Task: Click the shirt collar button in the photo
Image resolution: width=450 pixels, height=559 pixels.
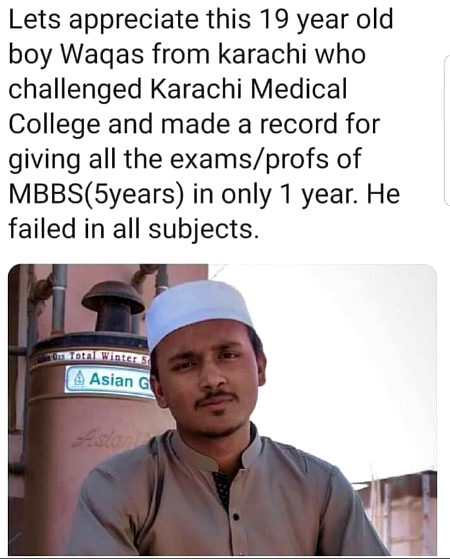Action: coord(235,516)
